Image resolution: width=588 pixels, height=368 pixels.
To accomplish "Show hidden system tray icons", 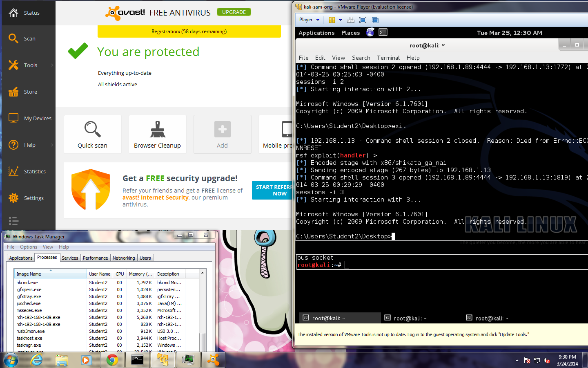I will click(x=517, y=360).
